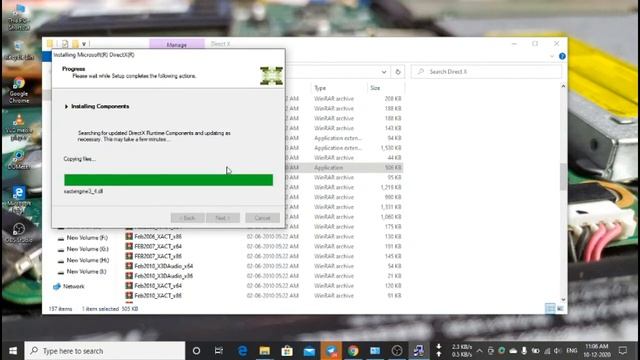Viewport: 640px width, 360px height.
Task: Click the 1,530 KB size cell
Action: [x=391, y=148]
